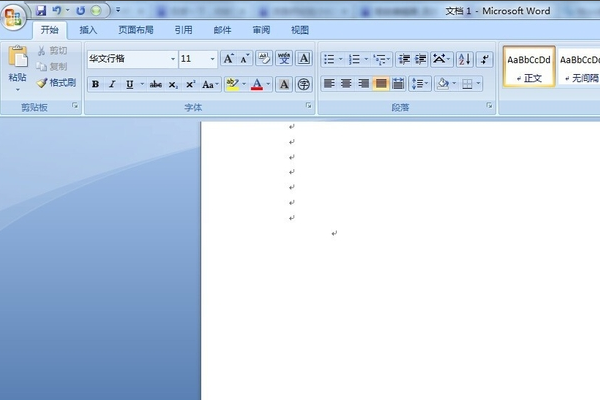The height and width of the screenshot is (400, 600).
Task: Align text left
Action: pos(329,83)
